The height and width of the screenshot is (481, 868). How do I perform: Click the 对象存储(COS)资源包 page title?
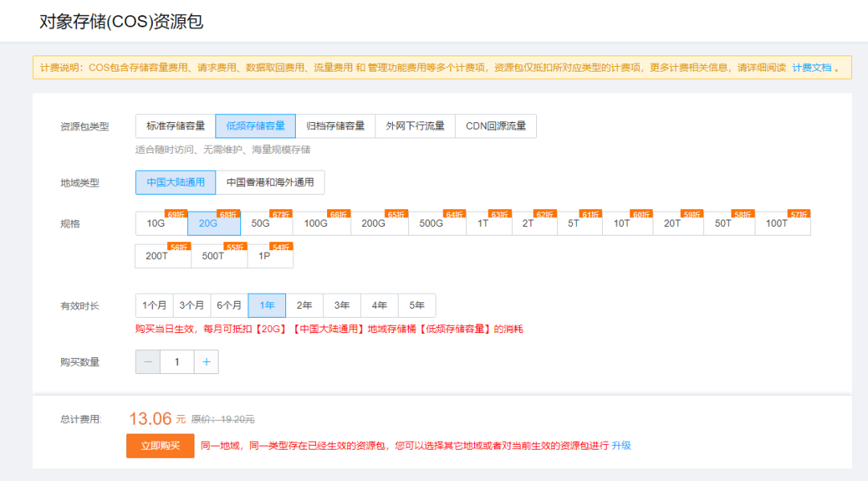(x=121, y=22)
